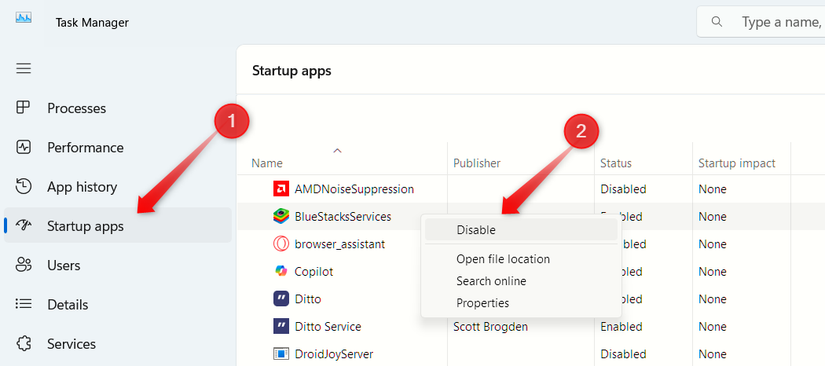825x366 pixels.
Task: Click the Performance graph icon
Action: point(24,147)
